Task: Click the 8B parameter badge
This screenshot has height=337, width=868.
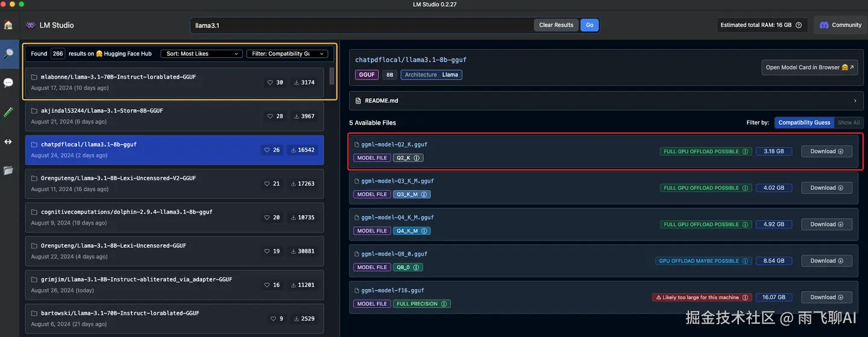Action: pos(389,75)
